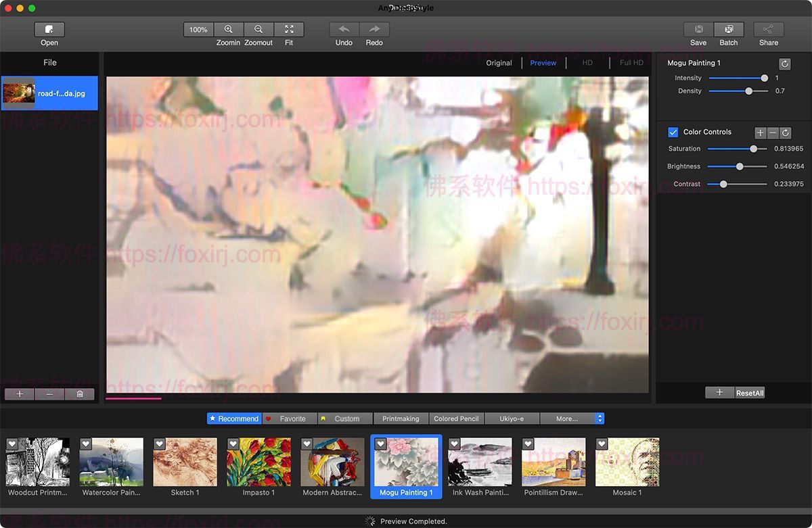Switch to the Original view tab
This screenshot has width=812, height=528.
click(x=499, y=62)
